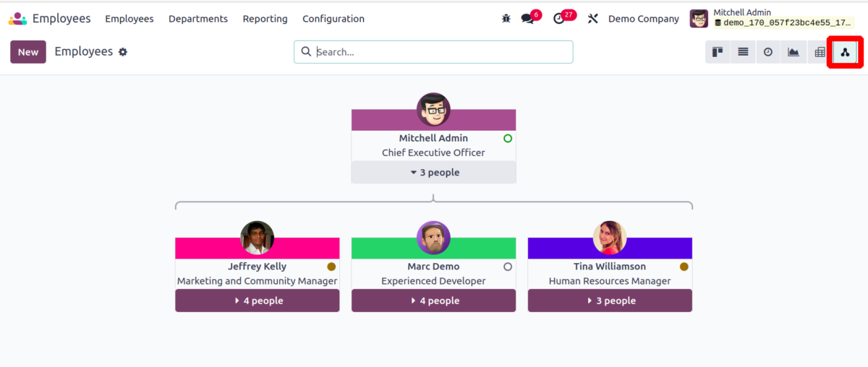Open the Activity view clock icon
This screenshot has height=367, width=868.
tap(768, 52)
